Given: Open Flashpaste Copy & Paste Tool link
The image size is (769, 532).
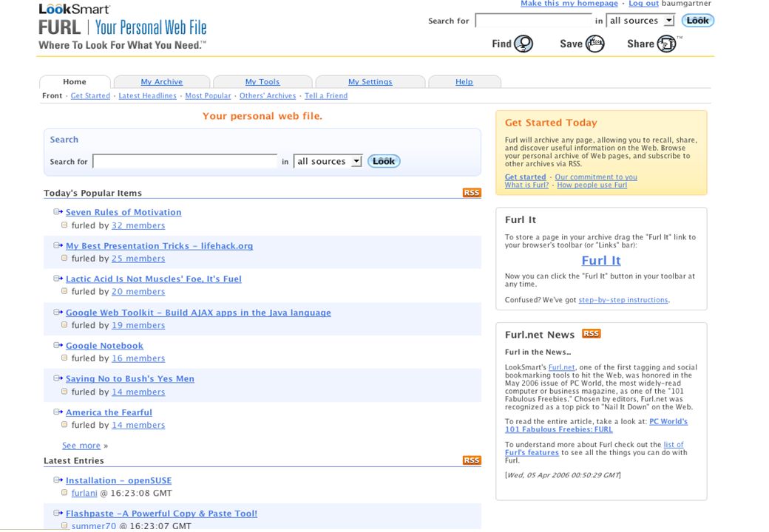Looking at the screenshot, I should (161, 514).
